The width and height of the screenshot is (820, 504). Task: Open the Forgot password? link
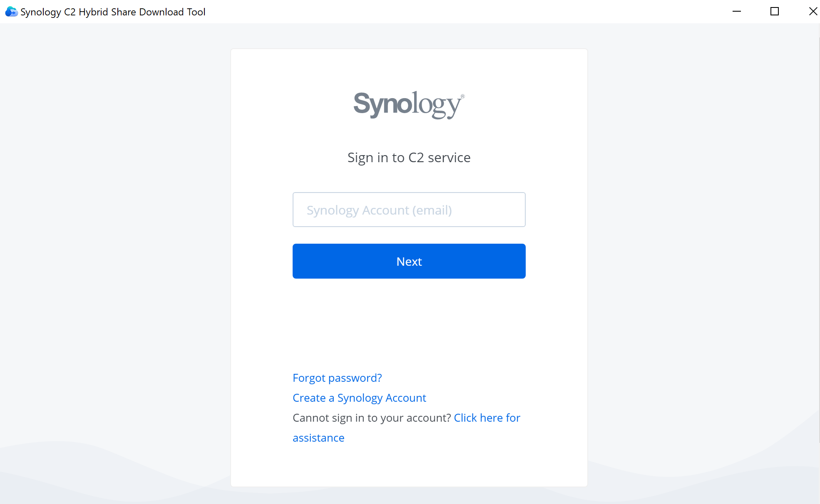pos(337,378)
